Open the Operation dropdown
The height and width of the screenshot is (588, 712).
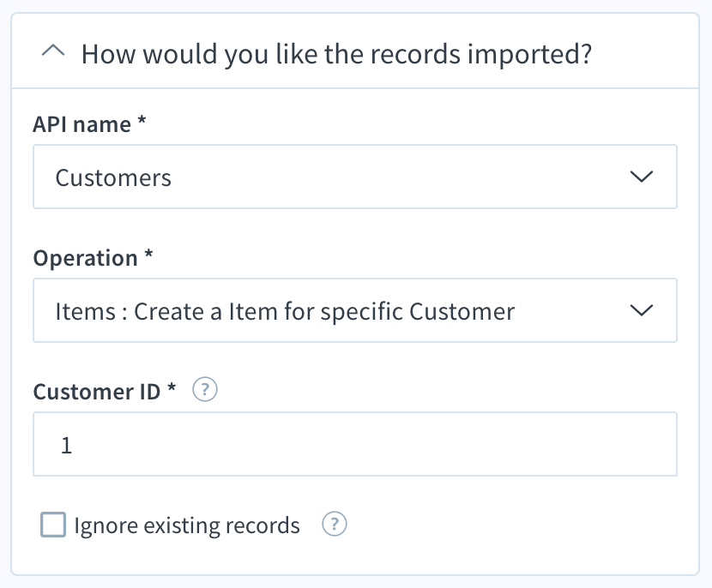(x=355, y=310)
